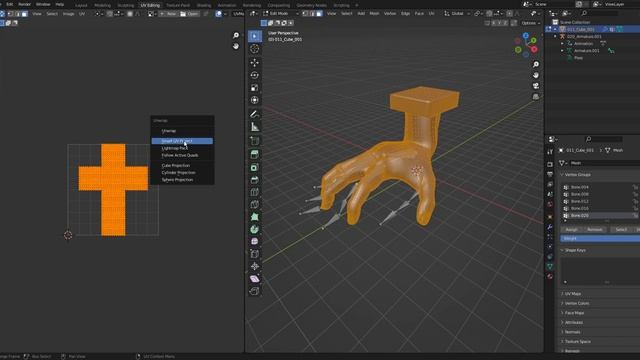The width and height of the screenshot is (640, 360).
Task: Toggle perspective/orthographic view icon
Action: coord(536,97)
